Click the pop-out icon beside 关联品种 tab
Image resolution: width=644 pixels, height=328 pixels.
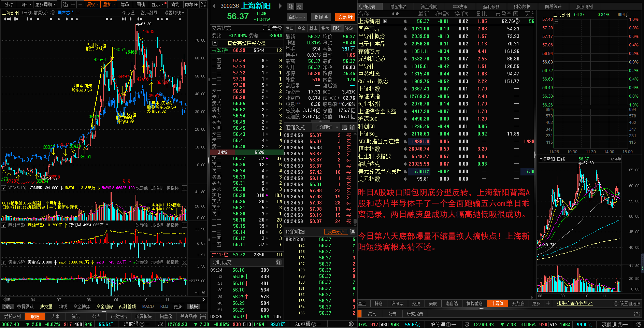click(x=203, y=316)
